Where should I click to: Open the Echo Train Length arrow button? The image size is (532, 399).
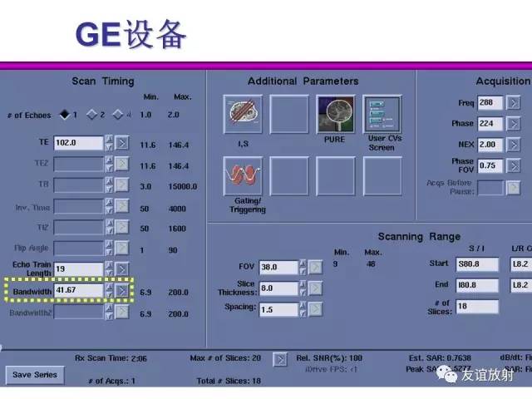point(122,269)
